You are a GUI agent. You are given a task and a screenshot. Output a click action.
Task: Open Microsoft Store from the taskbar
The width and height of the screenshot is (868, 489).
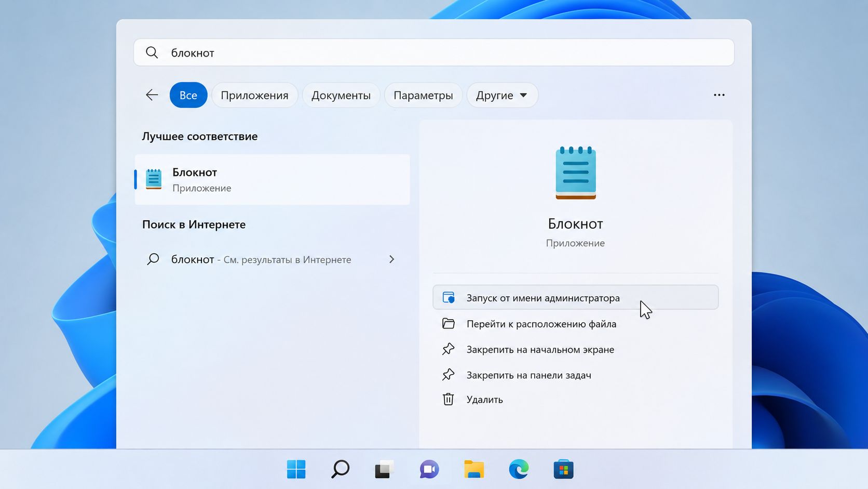tap(563, 469)
